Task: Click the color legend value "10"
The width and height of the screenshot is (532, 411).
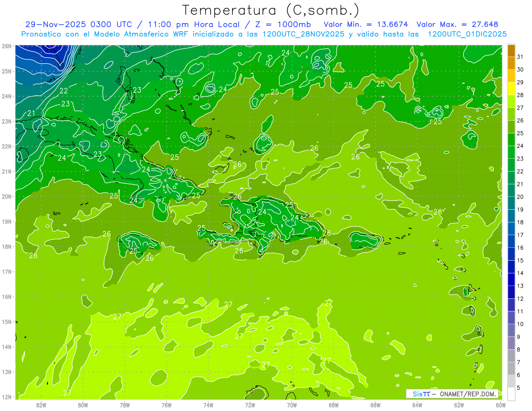Action: coord(520,324)
